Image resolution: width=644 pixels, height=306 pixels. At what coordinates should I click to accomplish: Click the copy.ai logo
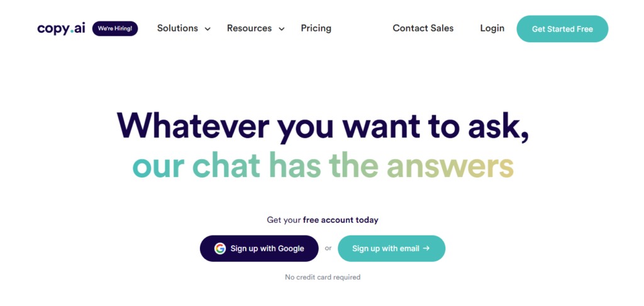click(61, 29)
